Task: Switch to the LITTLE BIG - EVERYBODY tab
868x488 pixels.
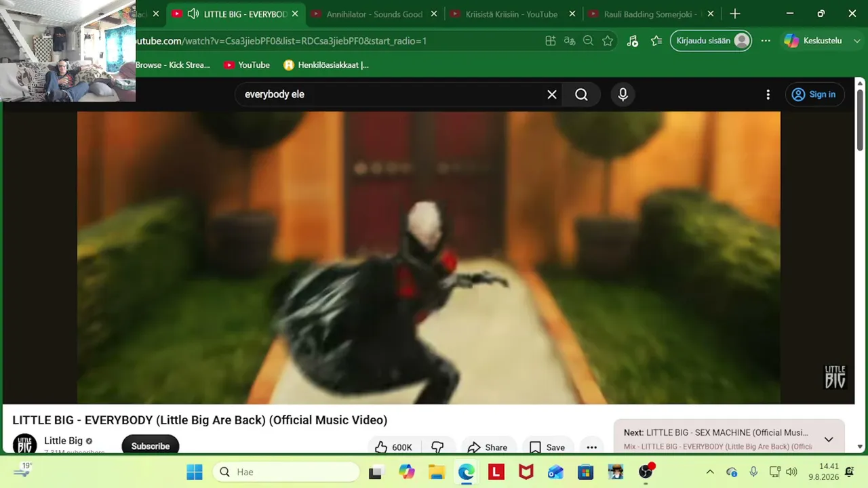Action: [235, 14]
